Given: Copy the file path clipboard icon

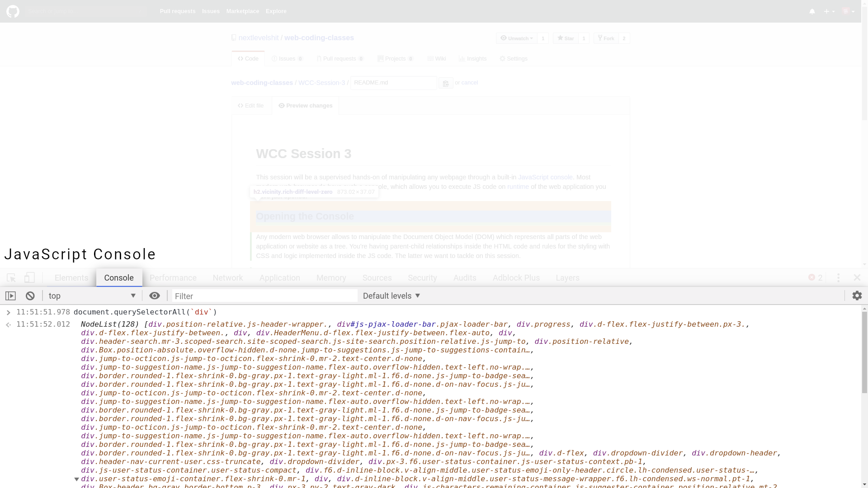Looking at the screenshot, I should (x=446, y=83).
